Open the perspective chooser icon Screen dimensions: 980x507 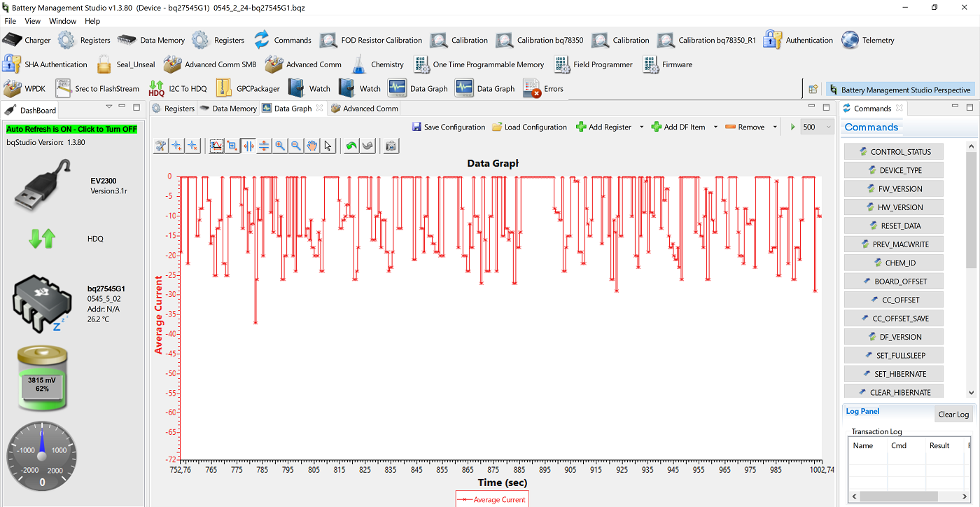(x=813, y=89)
